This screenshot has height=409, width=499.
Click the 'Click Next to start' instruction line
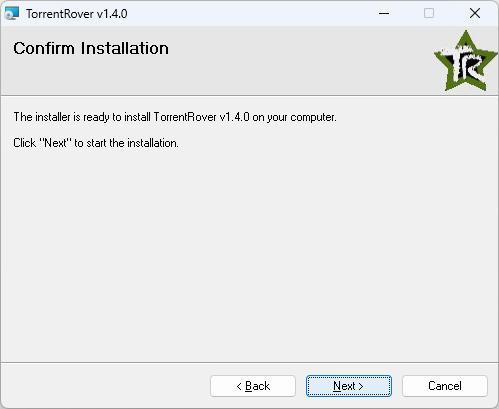pyautogui.click(x=96, y=143)
